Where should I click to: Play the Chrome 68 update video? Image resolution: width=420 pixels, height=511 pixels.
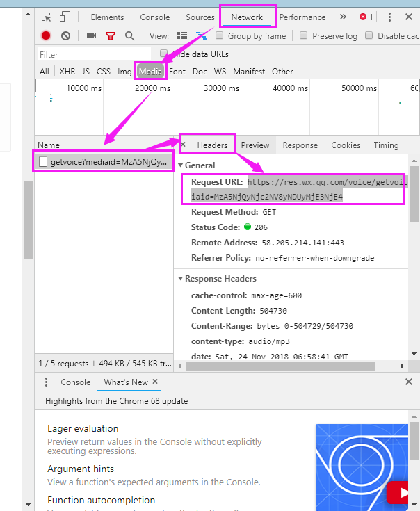399,492
